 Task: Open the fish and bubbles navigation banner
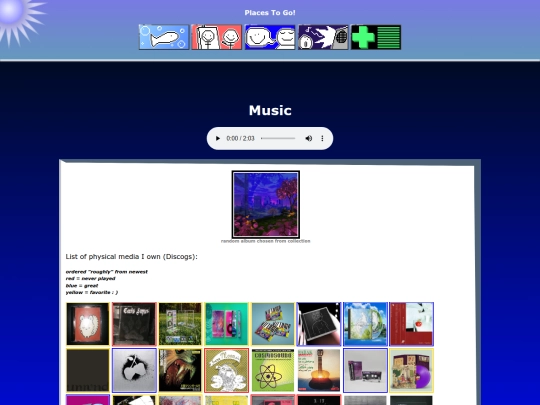164,37
